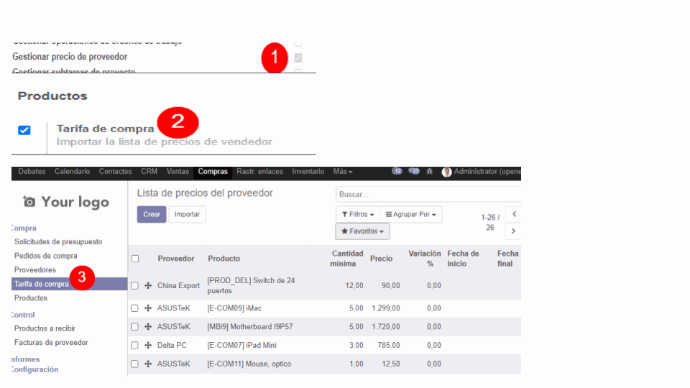Toggle the Gestionar precio de proveedor checkbox
Screen dimensions: 690x388
298,58
